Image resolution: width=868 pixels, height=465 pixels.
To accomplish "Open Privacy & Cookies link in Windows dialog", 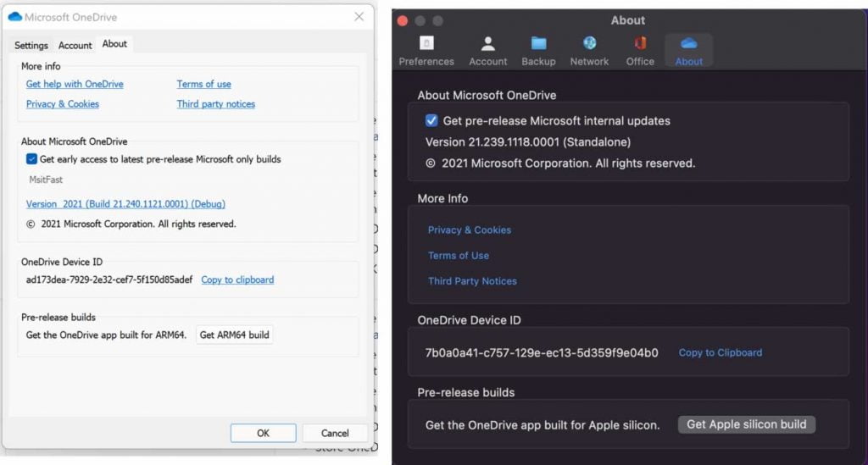I will (x=63, y=104).
